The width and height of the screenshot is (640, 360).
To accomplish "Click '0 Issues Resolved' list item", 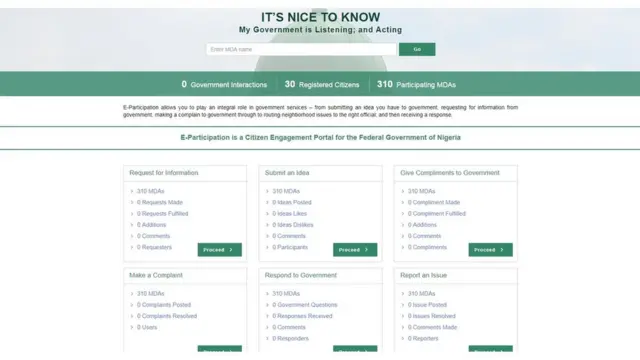I will coord(431,316).
